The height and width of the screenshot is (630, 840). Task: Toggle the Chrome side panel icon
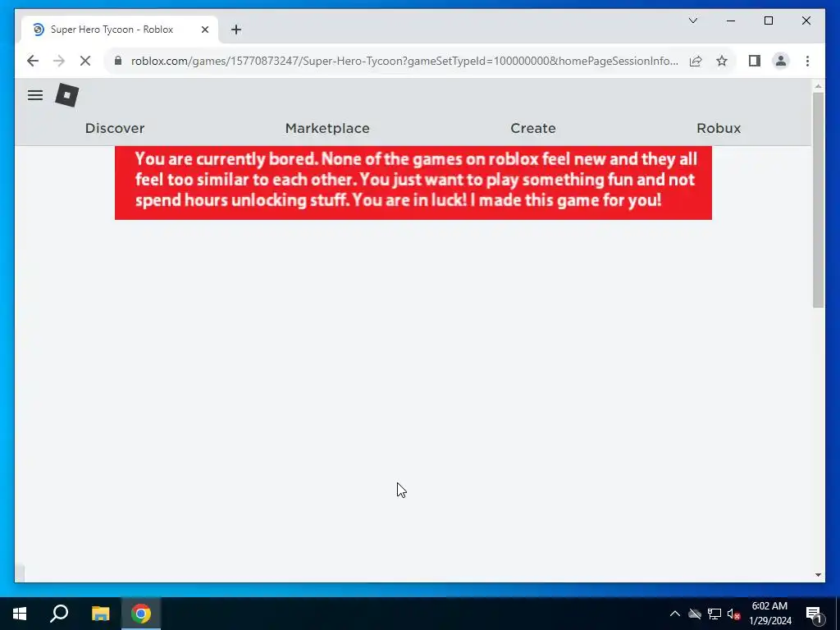[x=755, y=61]
